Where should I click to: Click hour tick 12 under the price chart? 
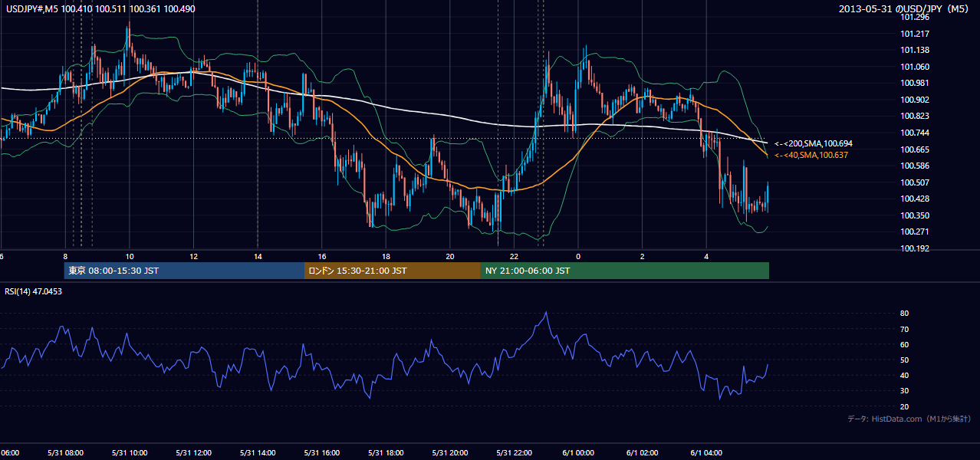194,256
